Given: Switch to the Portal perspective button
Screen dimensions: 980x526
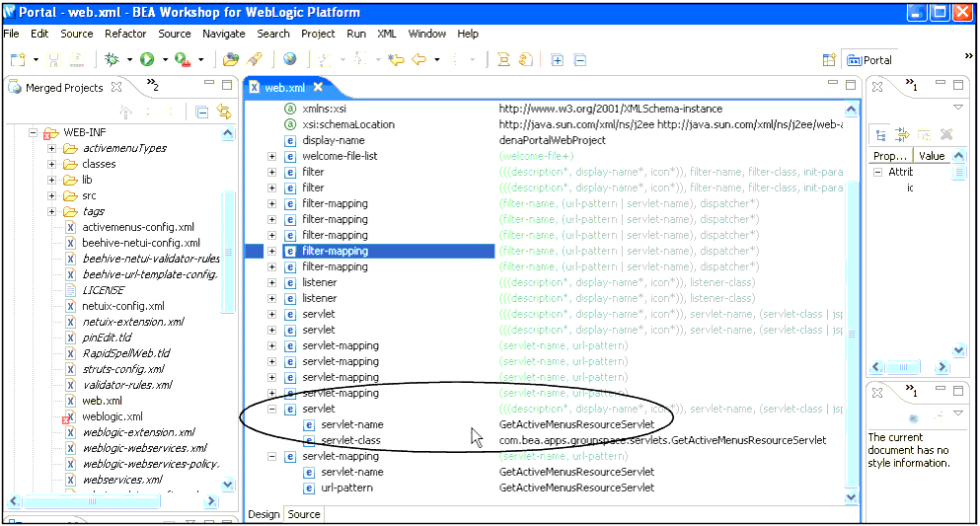Looking at the screenshot, I should 869,60.
